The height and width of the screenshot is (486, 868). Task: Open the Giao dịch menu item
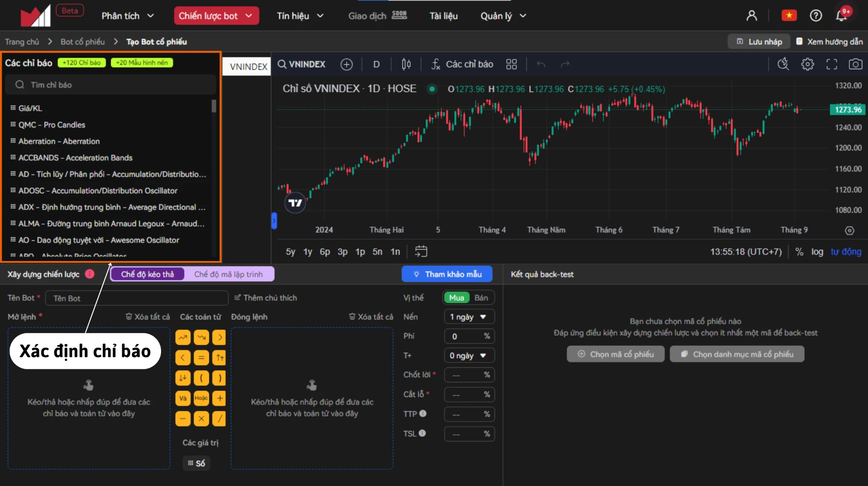(377, 16)
